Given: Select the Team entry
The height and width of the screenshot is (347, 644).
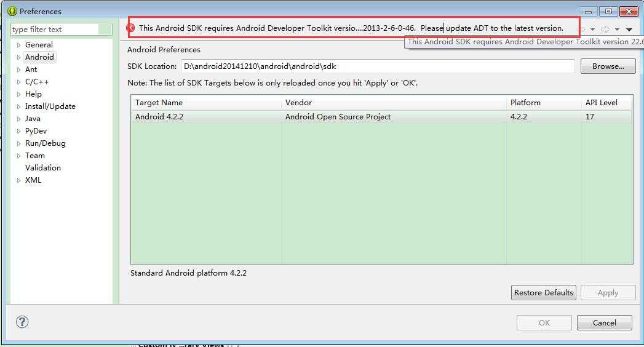Looking at the screenshot, I should tap(35, 156).
